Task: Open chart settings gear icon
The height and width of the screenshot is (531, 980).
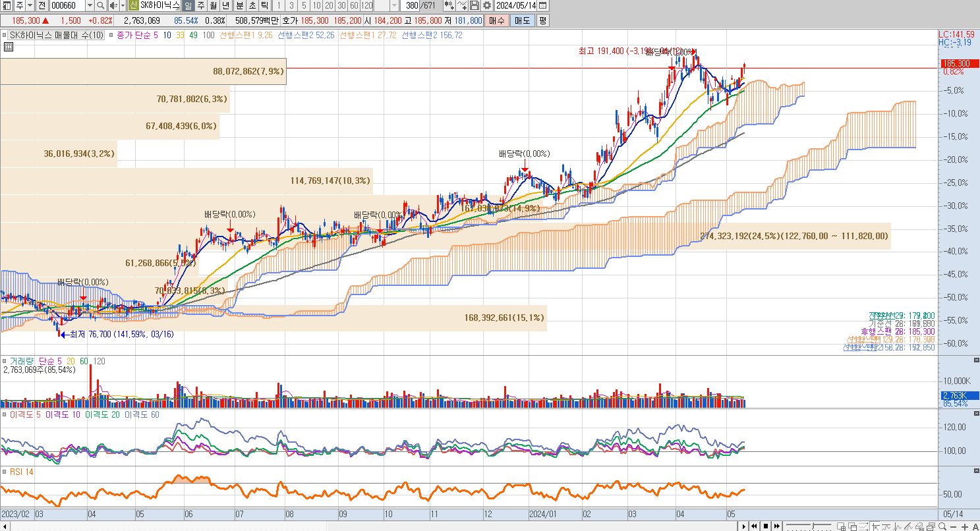Action: pyautogui.click(x=487, y=5)
